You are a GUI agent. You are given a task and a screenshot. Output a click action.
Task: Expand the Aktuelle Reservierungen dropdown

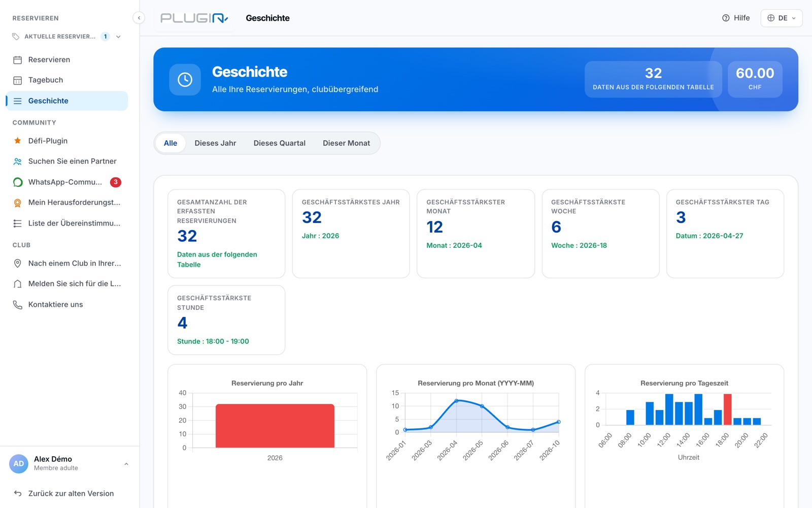tap(118, 37)
